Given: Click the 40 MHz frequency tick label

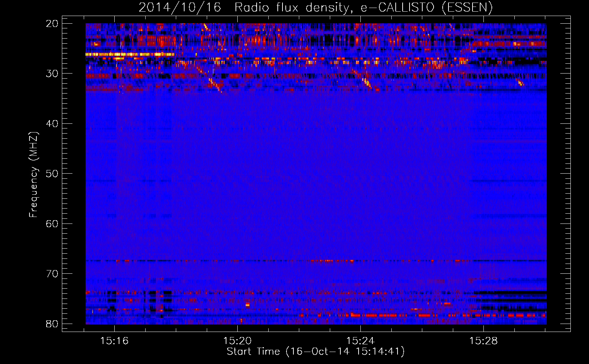Looking at the screenshot, I should (x=52, y=124).
